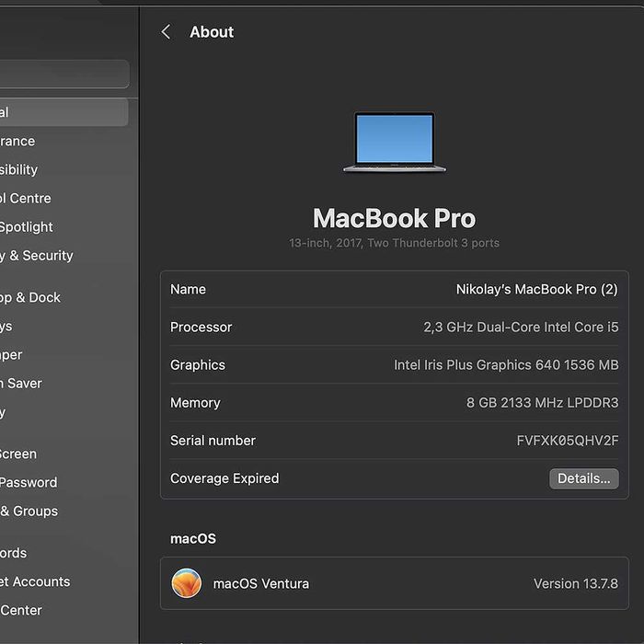This screenshot has height=644, width=644.
Task: Click the name 'Nikolay's MacBook Pro (2)'
Action: point(536,290)
